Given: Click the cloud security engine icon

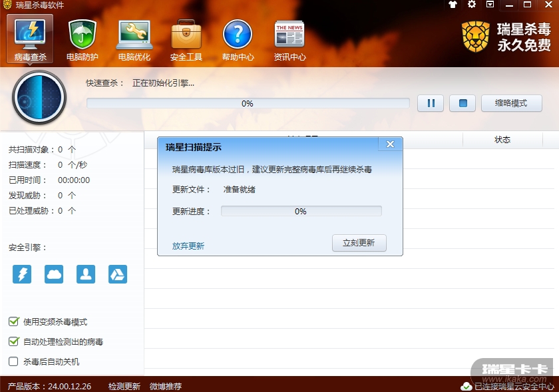Looking at the screenshot, I should [x=54, y=274].
